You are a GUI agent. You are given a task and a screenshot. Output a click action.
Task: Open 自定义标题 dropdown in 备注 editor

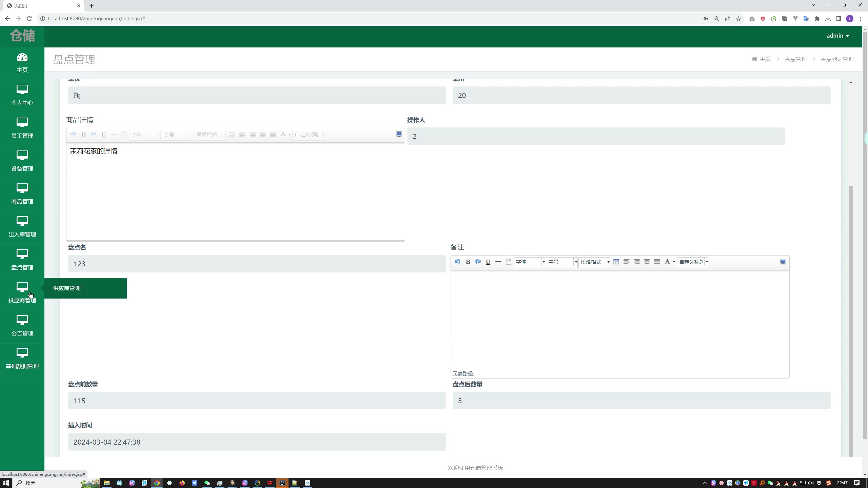pos(692,262)
